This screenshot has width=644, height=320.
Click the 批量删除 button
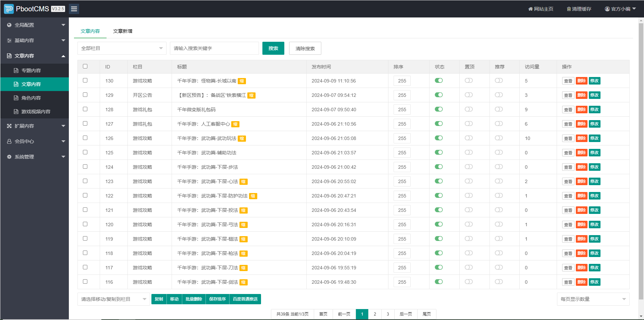click(194, 299)
